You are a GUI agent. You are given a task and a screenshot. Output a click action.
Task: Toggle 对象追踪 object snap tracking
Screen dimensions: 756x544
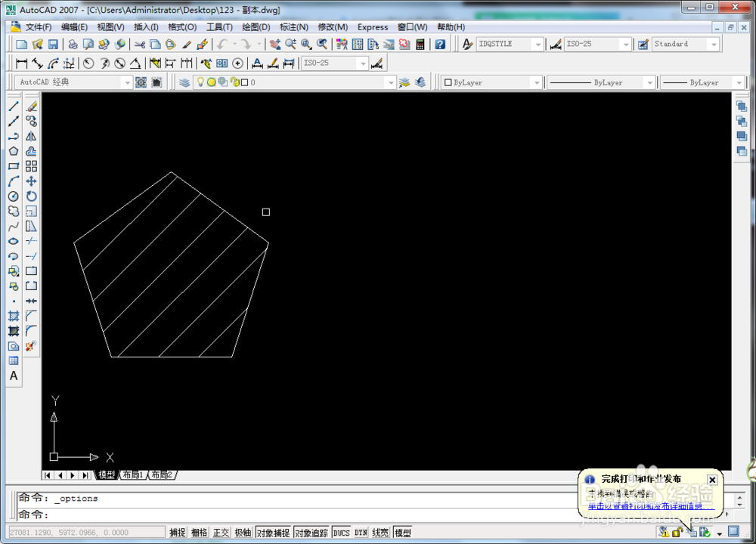[311, 533]
